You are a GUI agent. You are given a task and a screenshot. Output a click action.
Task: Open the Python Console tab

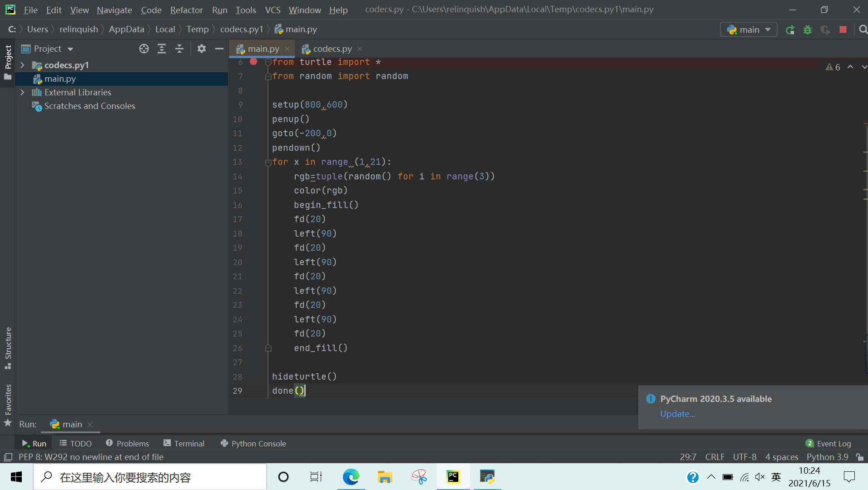(253, 443)
